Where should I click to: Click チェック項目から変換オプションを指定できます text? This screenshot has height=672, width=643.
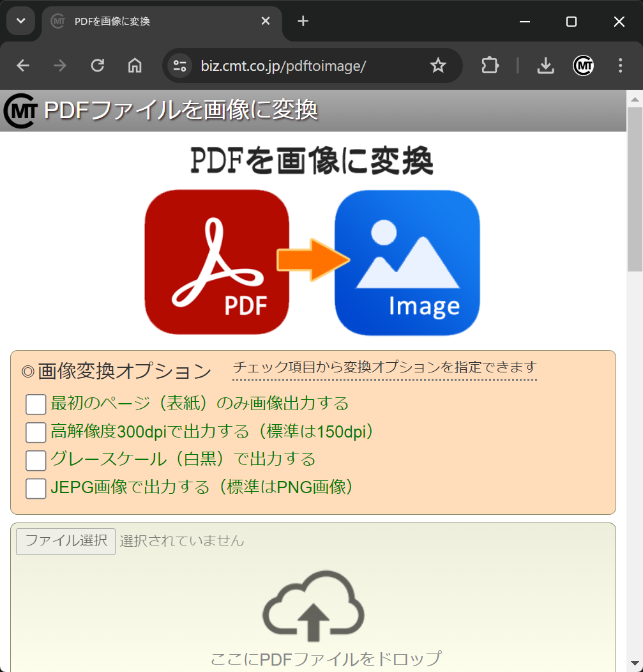tap(384, 367)
